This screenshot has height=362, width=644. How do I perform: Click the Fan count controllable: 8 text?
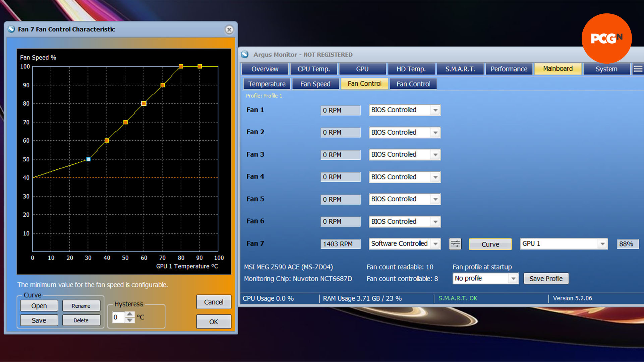(402, 279)
